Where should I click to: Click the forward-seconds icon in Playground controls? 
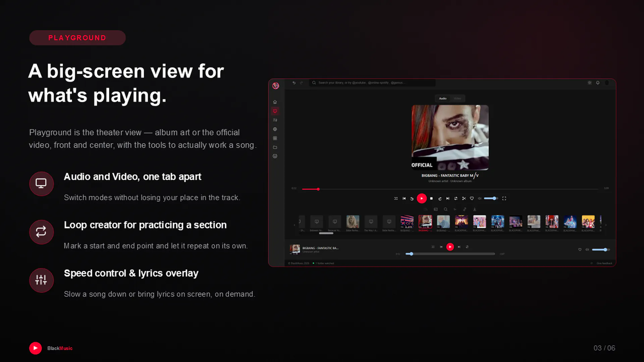point(440,199)
